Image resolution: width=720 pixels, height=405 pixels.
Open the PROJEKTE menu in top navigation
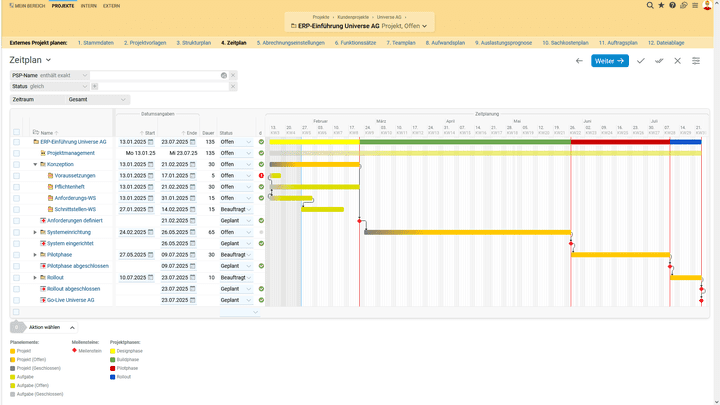63,5
